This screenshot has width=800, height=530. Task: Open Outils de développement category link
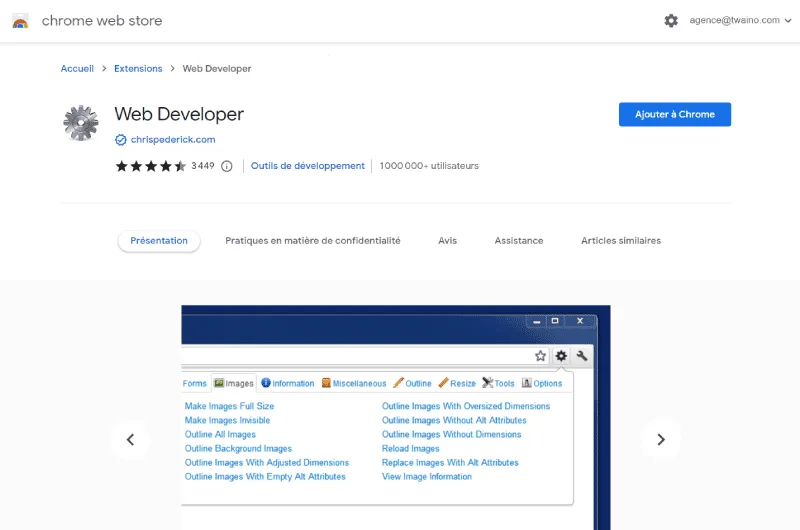[x=308, y=166]
